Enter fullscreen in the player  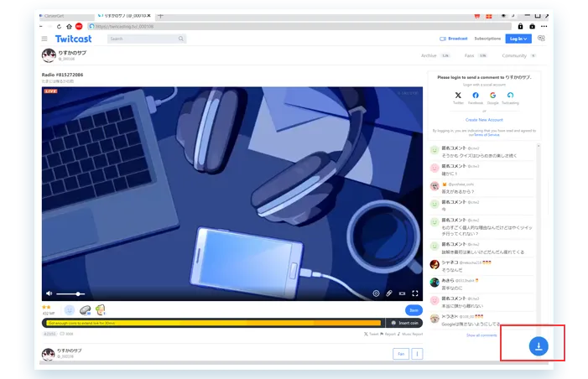point(415,293)
